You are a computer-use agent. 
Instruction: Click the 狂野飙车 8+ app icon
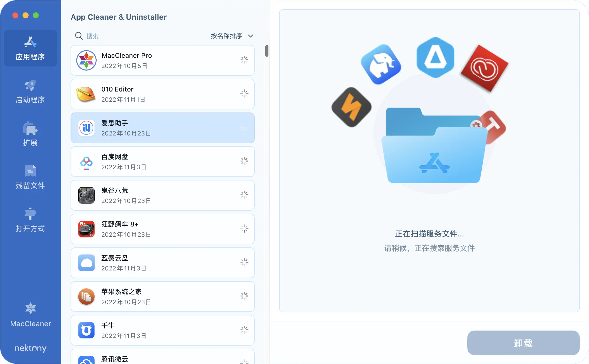pyautogui.click(x=86, y=229)
